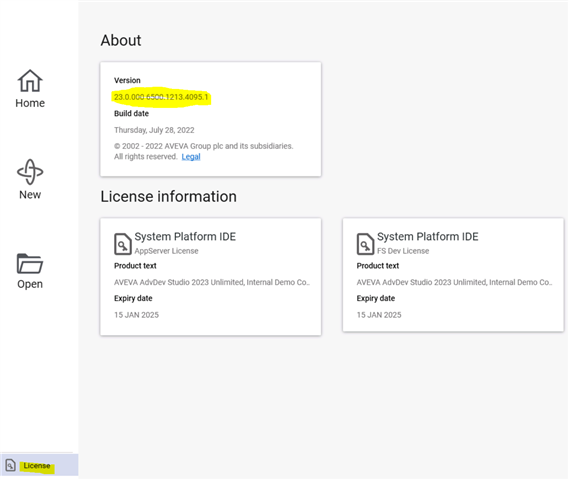Click the AppServer License card key icon
Viewport: 569px width, 480px height.
(x=122, y=244)
